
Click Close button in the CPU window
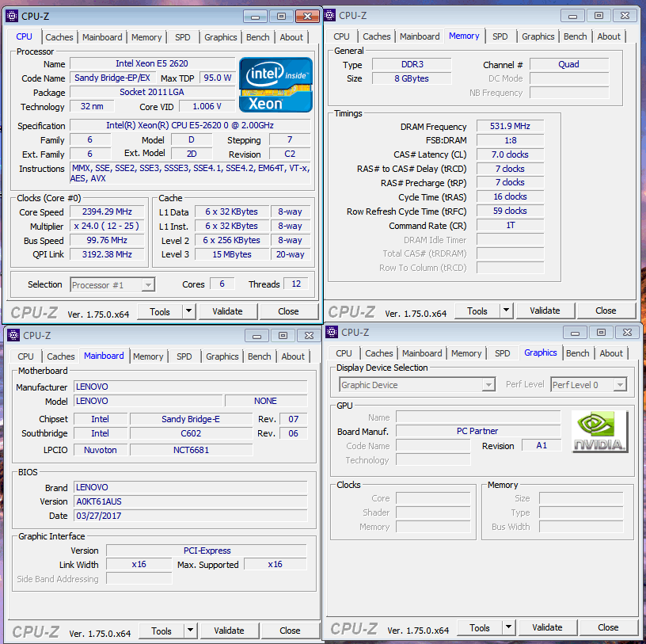click(288, 311)
